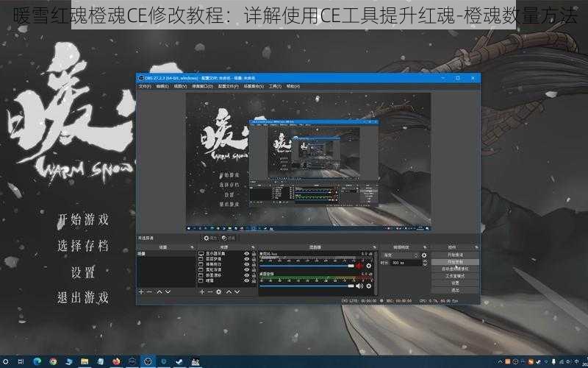Move the source down in the Sources panel
The height and width of the screenshot is (368, 588).
coord(237,291)
